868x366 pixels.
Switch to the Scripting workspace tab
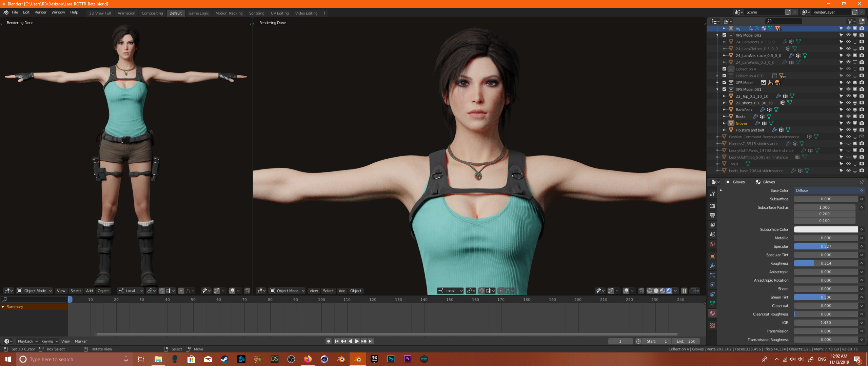[x=257, y=13]
